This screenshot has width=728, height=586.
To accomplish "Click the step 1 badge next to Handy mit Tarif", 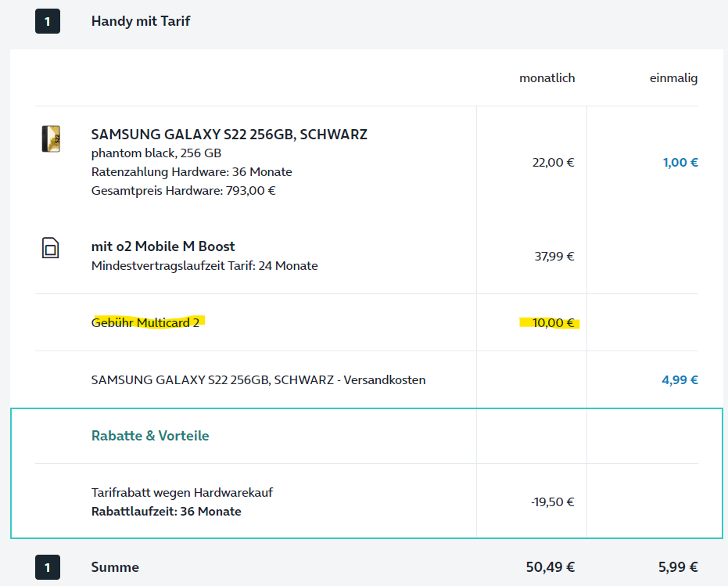I will point(48,21).
